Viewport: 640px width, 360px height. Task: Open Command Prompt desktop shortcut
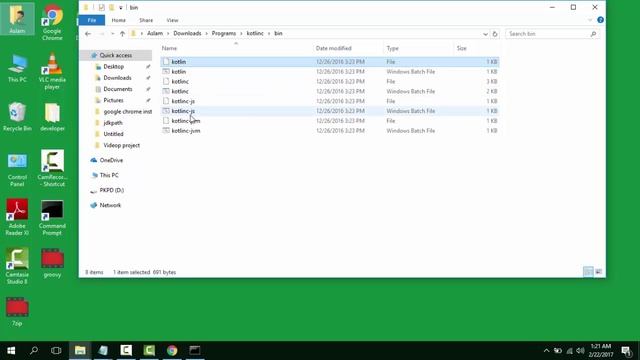(x=52, y=217)
